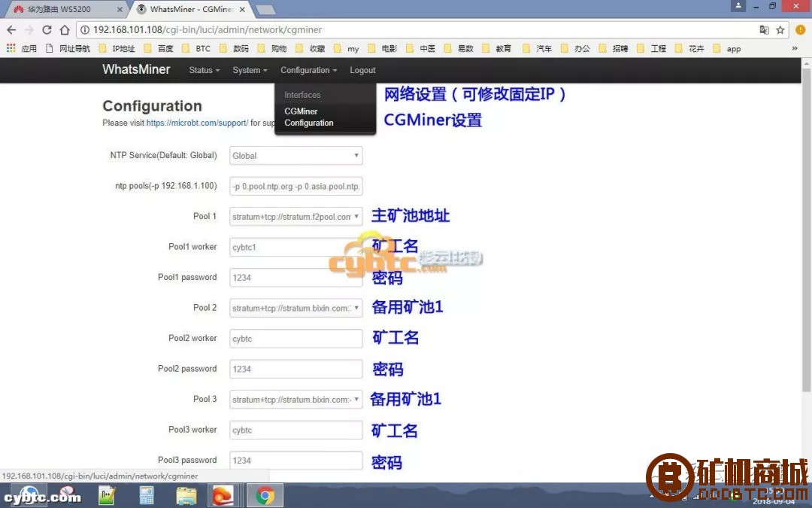Open the IP地址 bookmark folder
This screenshot has height=508, width=812.
coord(117,48)
